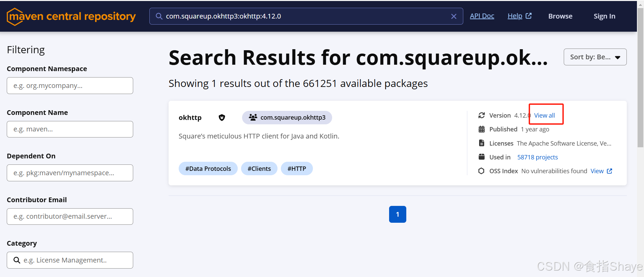Click the main search input field
The height and width of the screenshot is (277, 644).
click(x=306, y=16)
